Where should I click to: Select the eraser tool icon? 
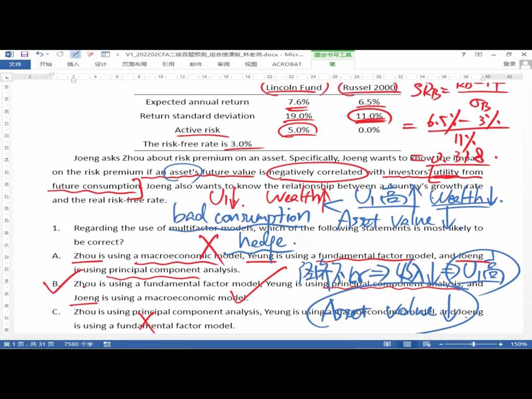(x=90, y=55)
